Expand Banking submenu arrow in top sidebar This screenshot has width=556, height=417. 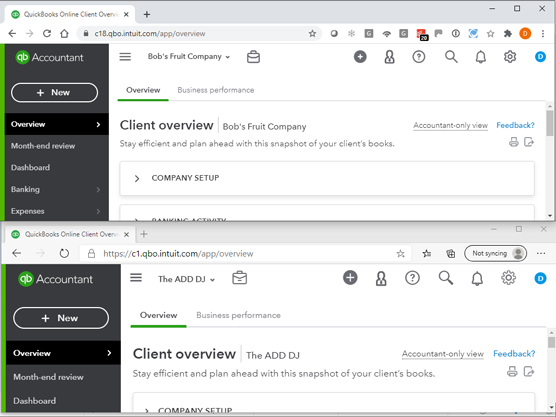point(98,190)
